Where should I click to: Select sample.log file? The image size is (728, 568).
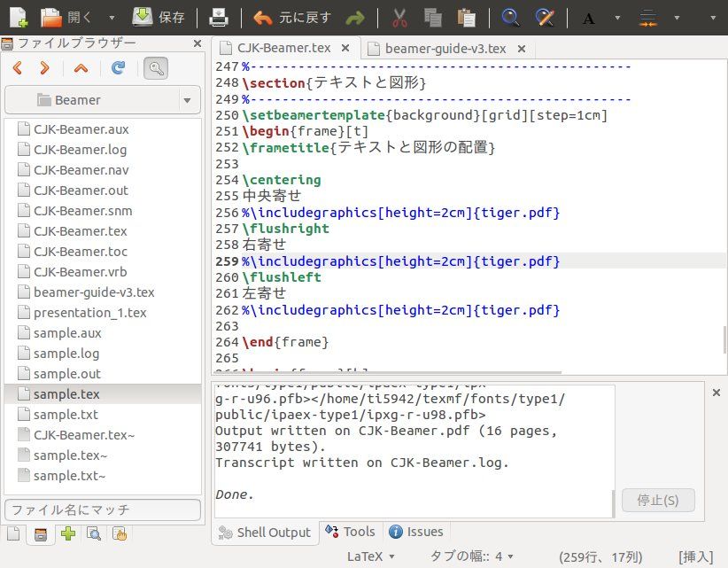103,354
